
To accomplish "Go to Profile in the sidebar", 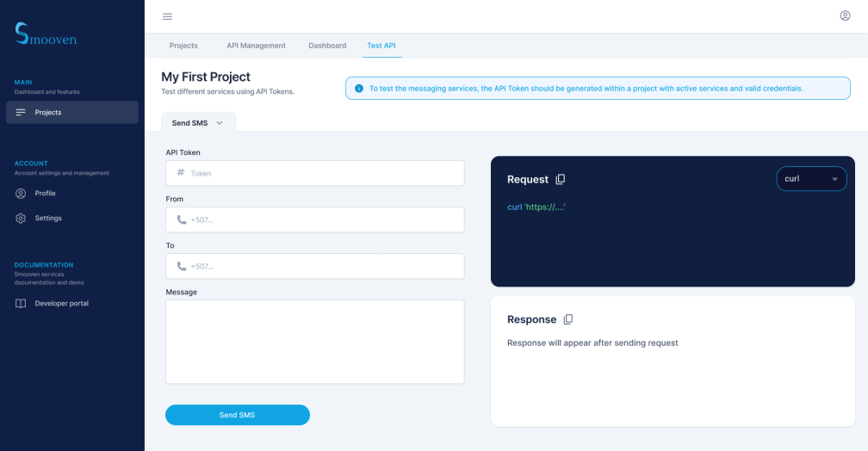I will tap(45, 193).
